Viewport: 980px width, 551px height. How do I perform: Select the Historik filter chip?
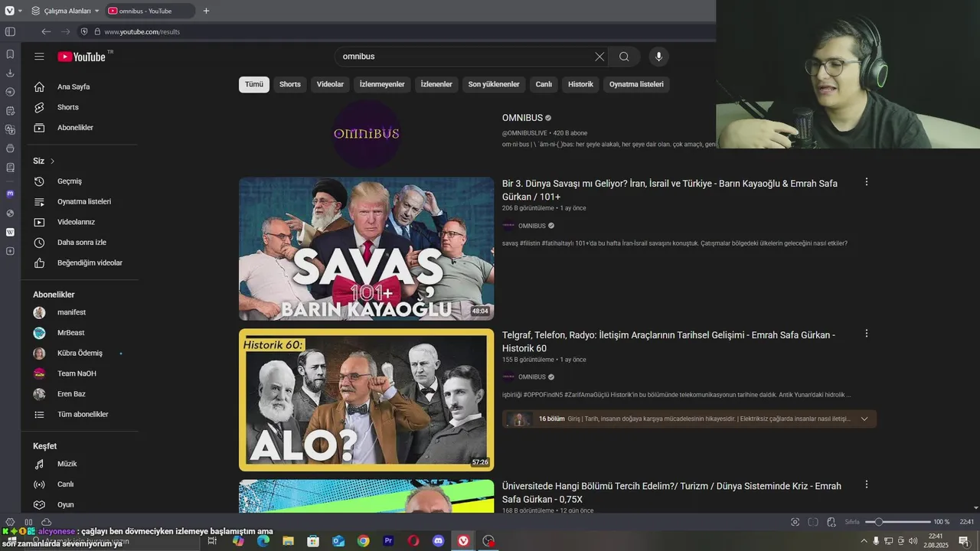[x=580, y=84]
